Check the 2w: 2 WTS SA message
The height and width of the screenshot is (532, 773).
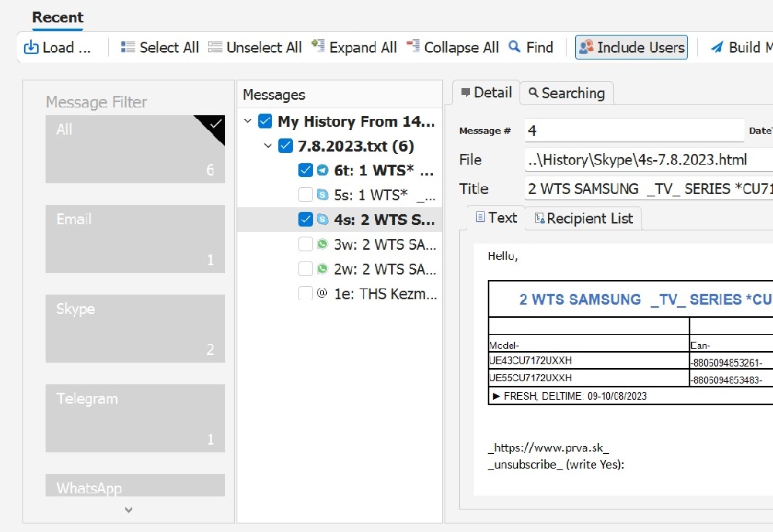(x=305, y=269)
